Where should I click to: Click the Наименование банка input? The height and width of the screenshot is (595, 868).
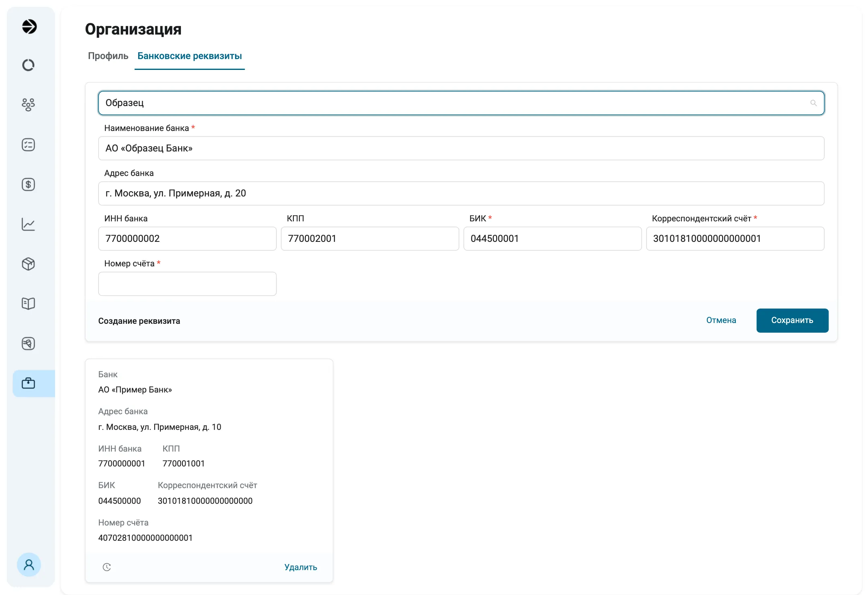pyautogui.click(x=461, y=148)
